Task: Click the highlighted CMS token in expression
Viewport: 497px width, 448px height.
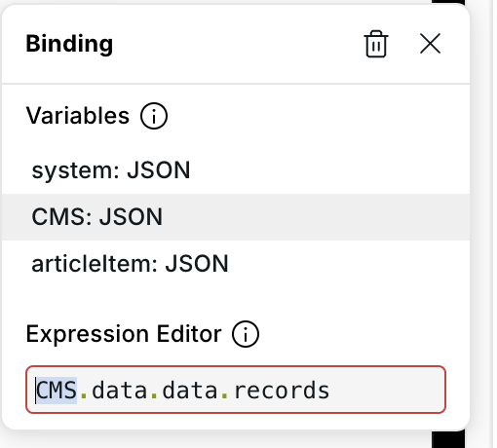Action: pos(57,391)
